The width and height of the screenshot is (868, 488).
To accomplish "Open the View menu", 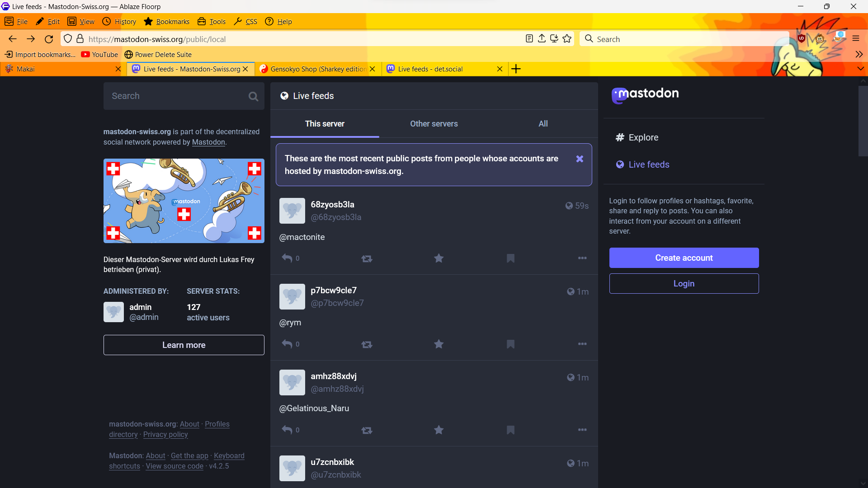I will [81, 21].
